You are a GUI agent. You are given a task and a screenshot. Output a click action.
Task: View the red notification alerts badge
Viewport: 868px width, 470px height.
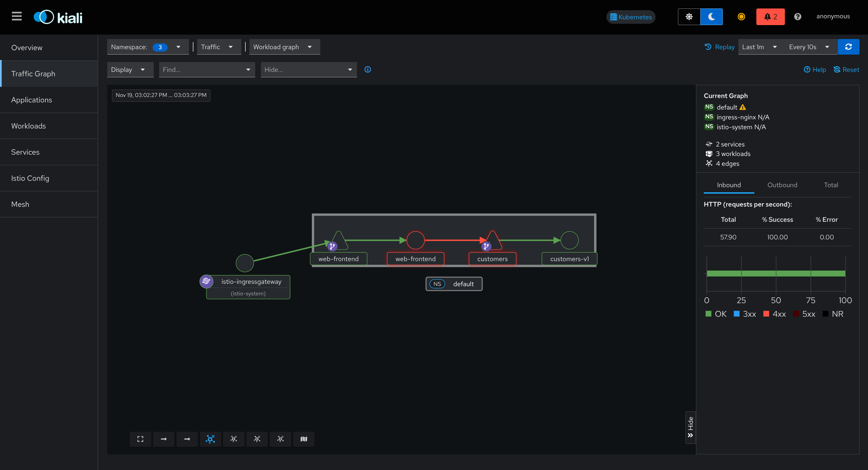coord(770,16)
